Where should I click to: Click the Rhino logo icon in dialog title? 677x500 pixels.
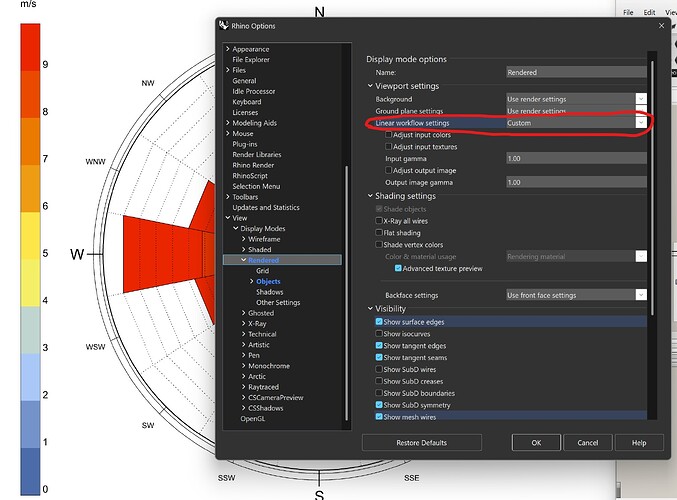coord(223,25)
